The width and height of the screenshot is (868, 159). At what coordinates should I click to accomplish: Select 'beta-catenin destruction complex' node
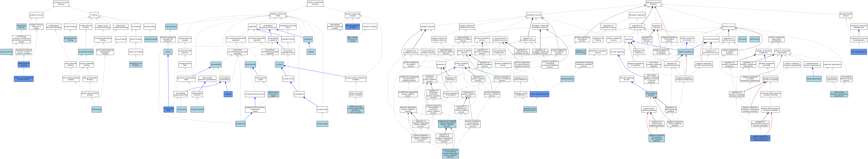click(x=352, y=39)
